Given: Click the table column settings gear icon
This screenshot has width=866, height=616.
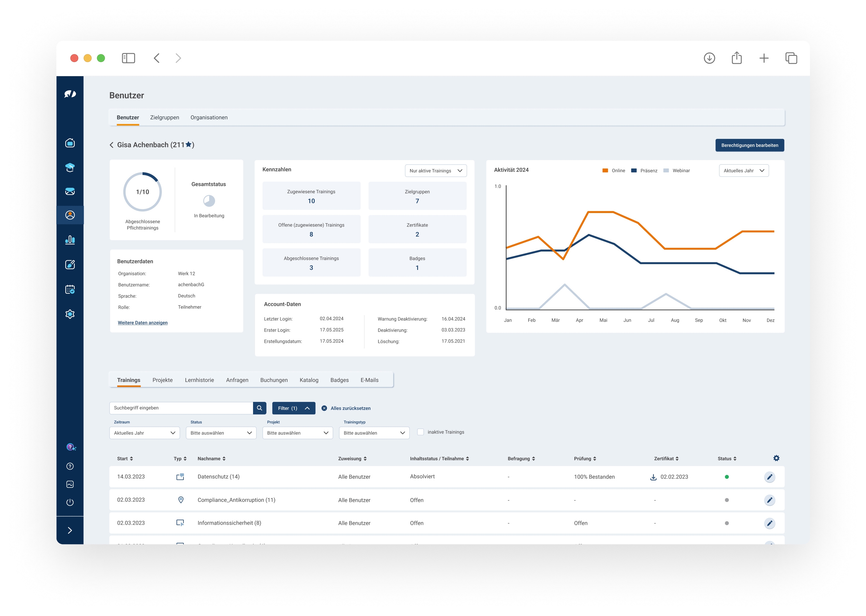Looking at the screenshot, I should coord(776,458).
